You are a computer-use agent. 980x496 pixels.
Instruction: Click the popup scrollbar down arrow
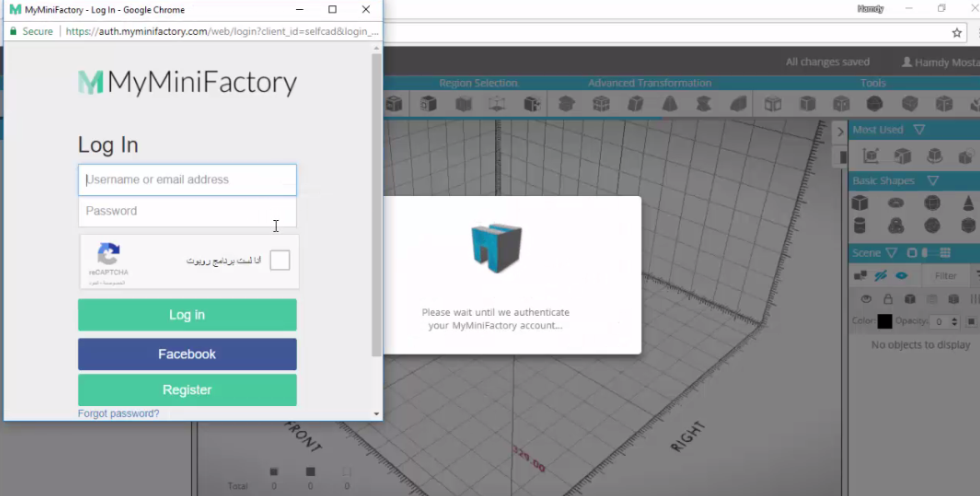377,413
